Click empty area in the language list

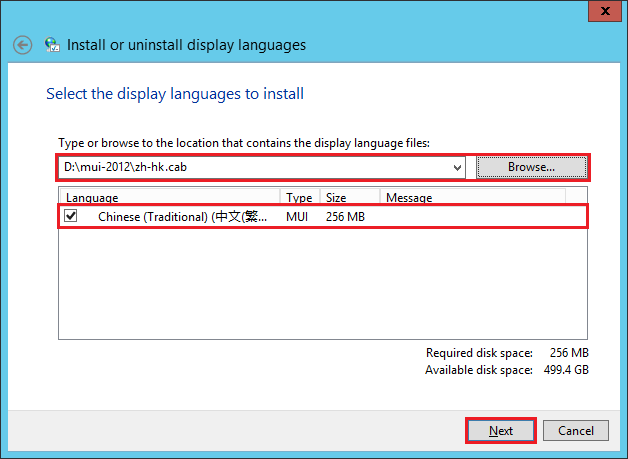[x=320, y=290]
